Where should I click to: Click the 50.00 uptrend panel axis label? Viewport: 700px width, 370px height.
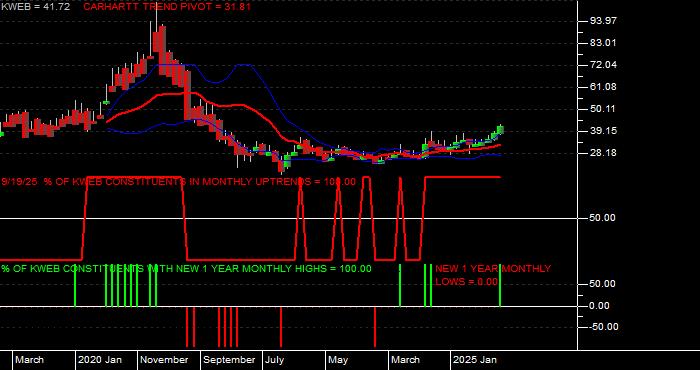coord(603,218)
